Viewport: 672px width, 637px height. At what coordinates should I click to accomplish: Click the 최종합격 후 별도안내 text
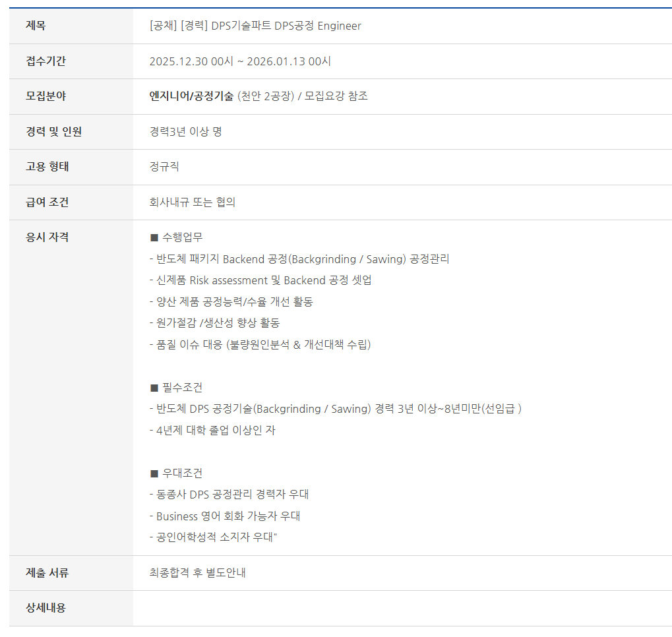(197, 573)
